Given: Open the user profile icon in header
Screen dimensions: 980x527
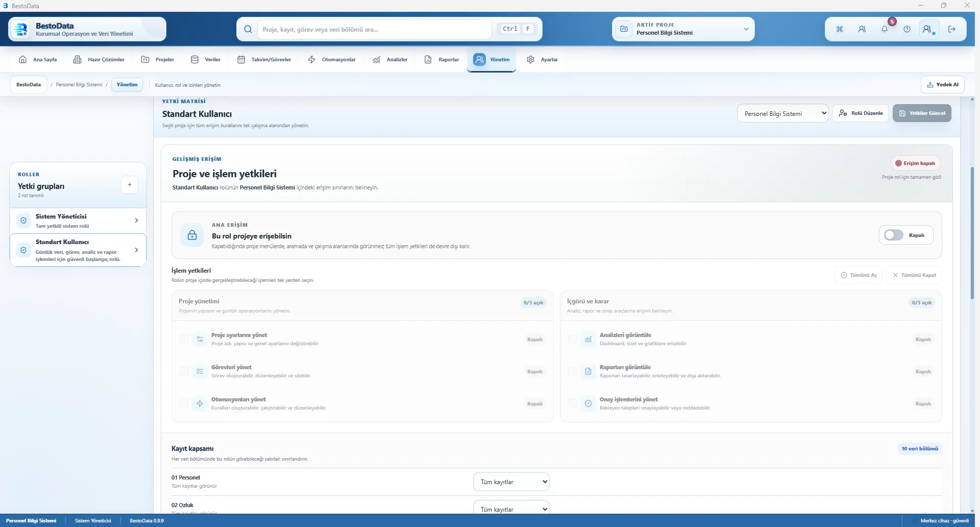Looking at the screenshot, I should pos(929,29).
